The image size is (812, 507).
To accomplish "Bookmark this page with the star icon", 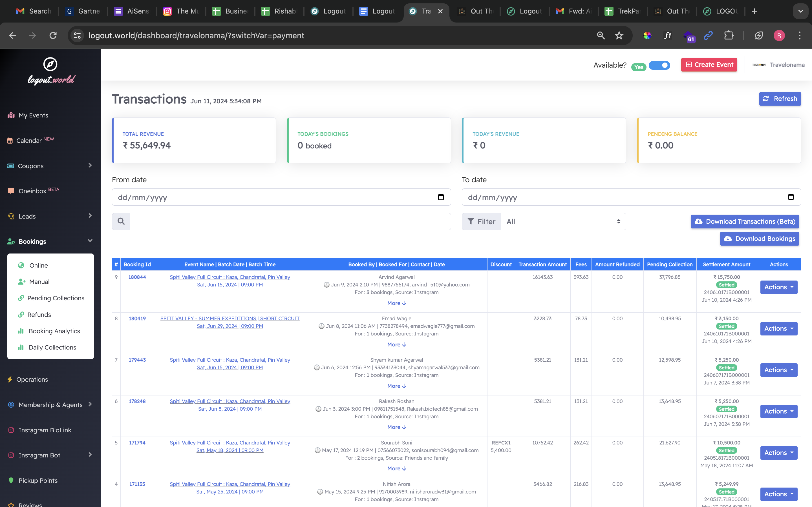I will [x=619, y=35].
